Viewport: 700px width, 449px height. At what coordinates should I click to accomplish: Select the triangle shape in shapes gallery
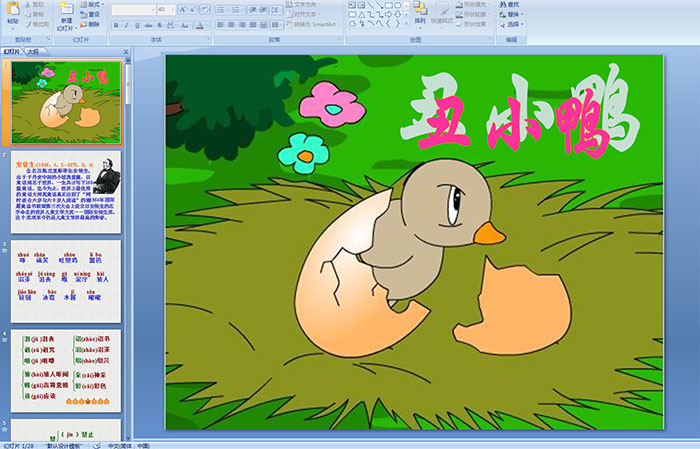[x=361, y=14]
